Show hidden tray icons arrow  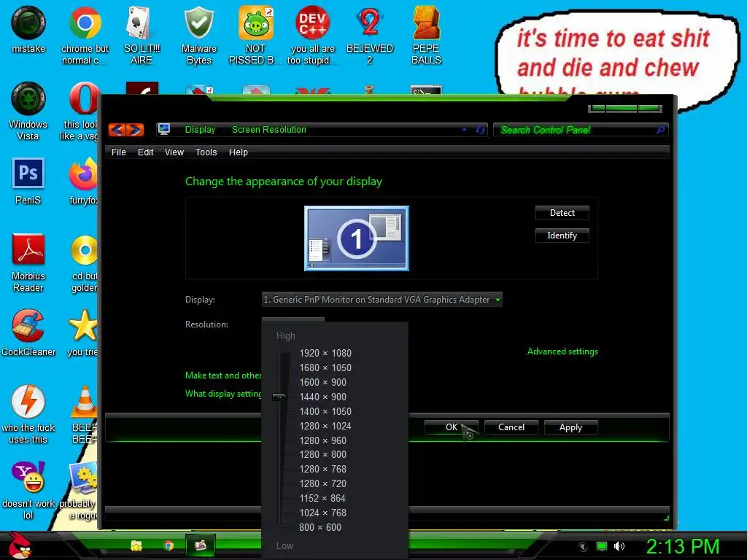pos(583,546)
